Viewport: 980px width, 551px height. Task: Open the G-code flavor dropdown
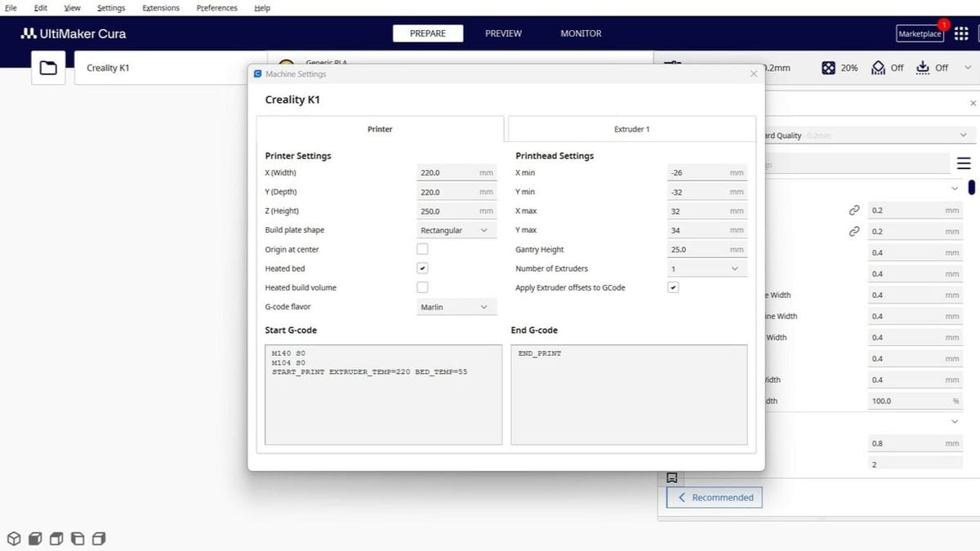pyautogui.click(x=456, y=307)
